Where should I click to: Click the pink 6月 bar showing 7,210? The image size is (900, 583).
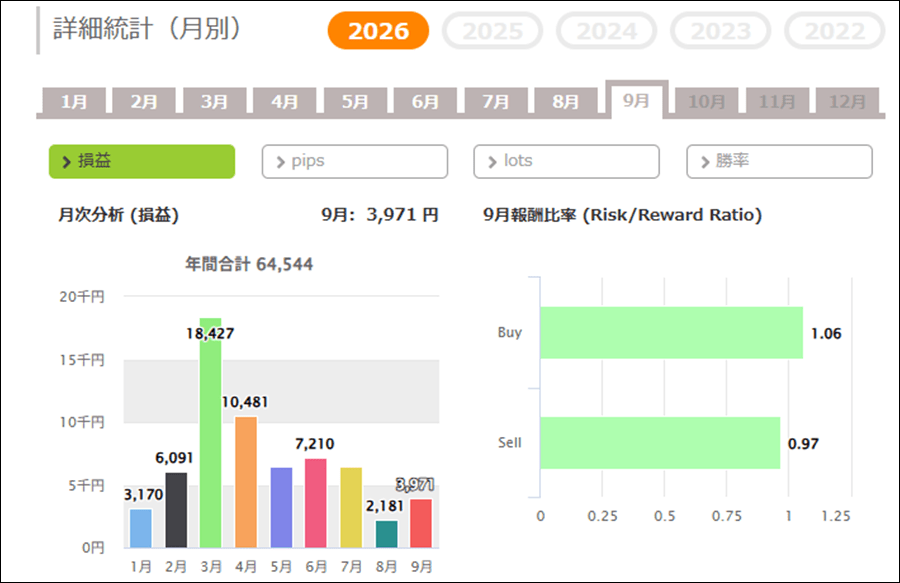(316, 503)
